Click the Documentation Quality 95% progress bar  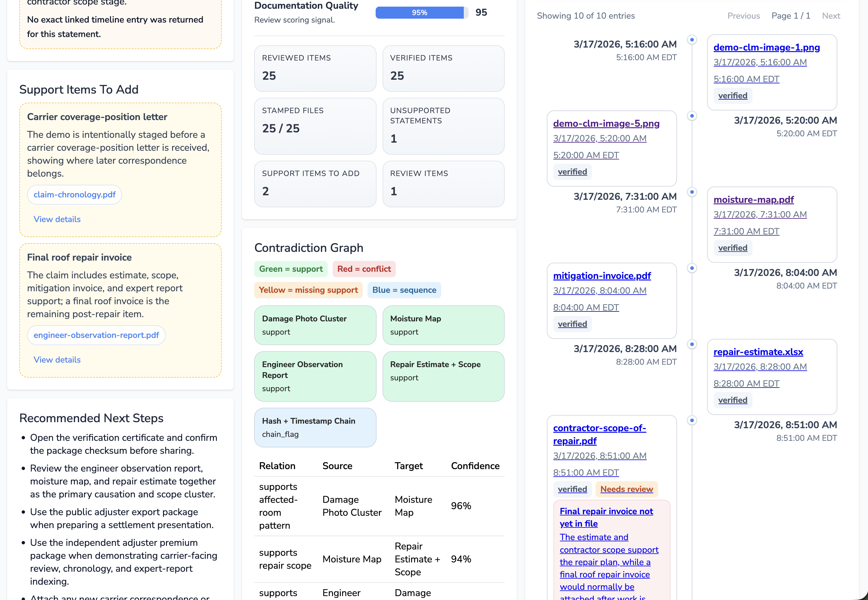422,12
